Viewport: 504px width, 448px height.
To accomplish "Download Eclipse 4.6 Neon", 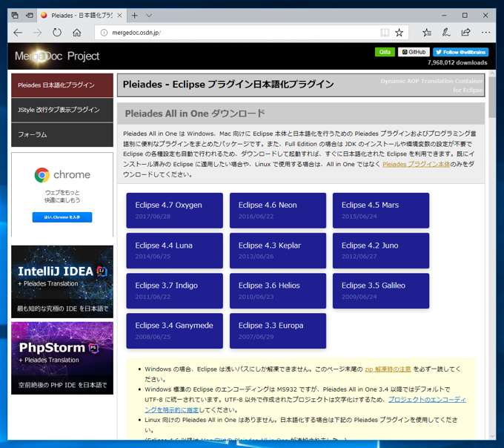I will pos(278,211).
